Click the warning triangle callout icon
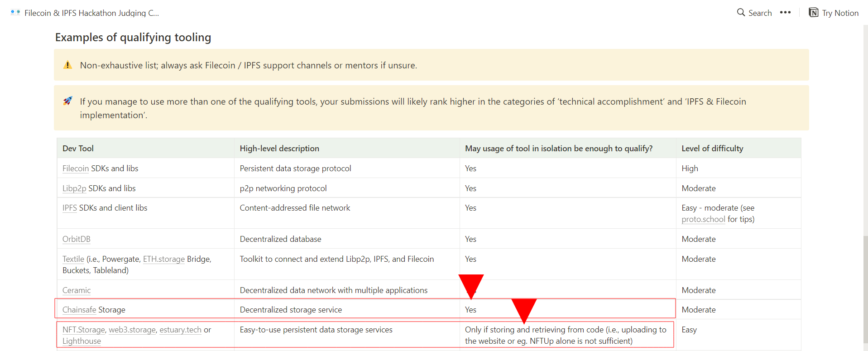The height and width of the screenshot is (351, 868). 68,65
